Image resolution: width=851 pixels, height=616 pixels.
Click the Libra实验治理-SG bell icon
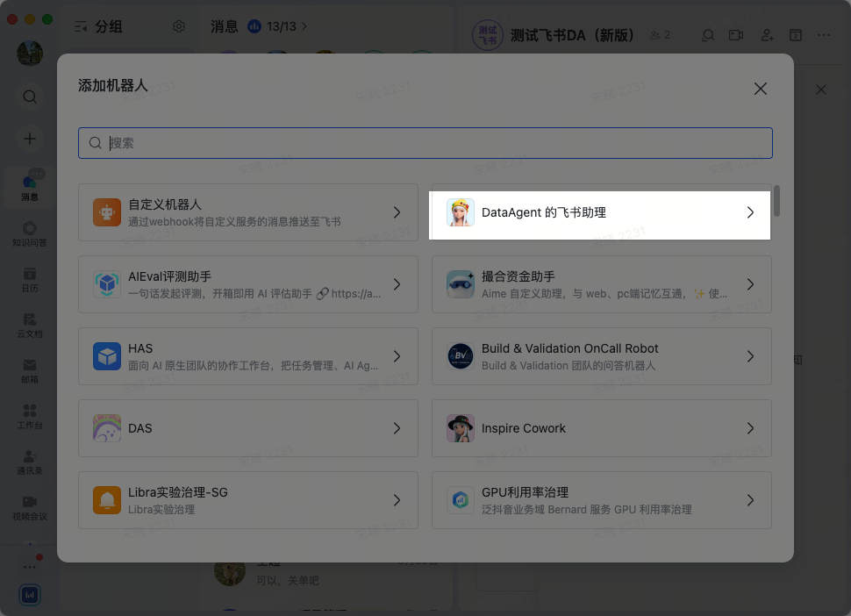click(107, 500)
